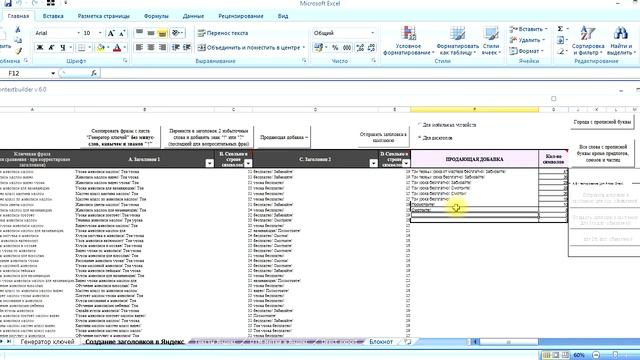The image size is (640, 360).
Task: Center text horizontally
Action: [x=151, y=47]
